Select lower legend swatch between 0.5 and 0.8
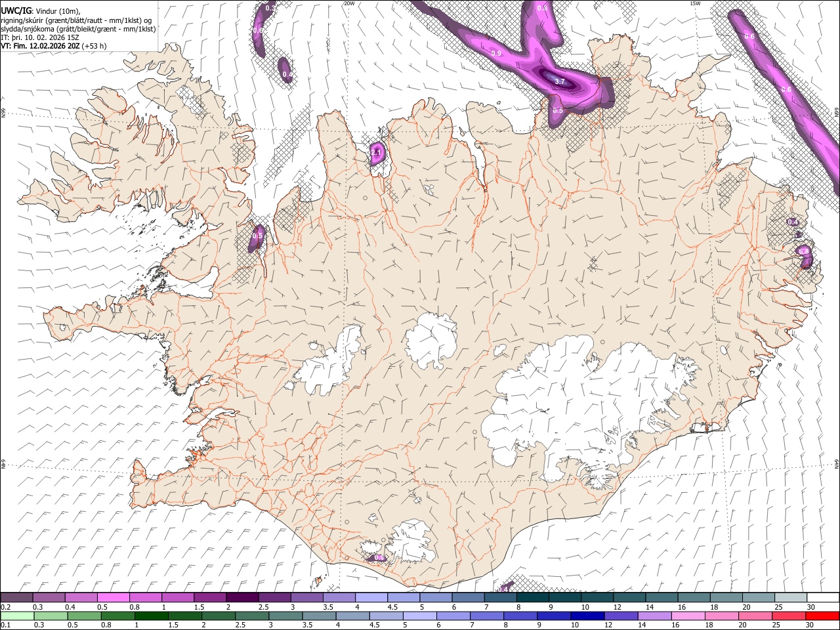Screen dimensions: 840x630 (84, 616)
